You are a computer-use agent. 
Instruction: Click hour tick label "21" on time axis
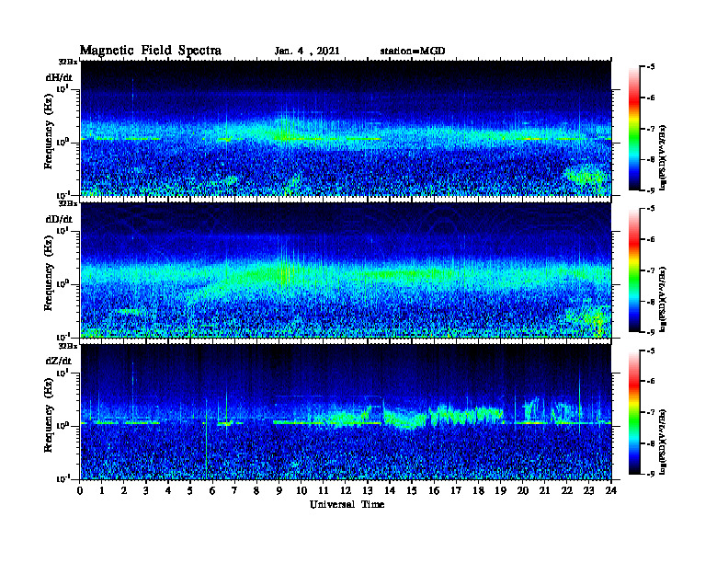coord(544,490)
